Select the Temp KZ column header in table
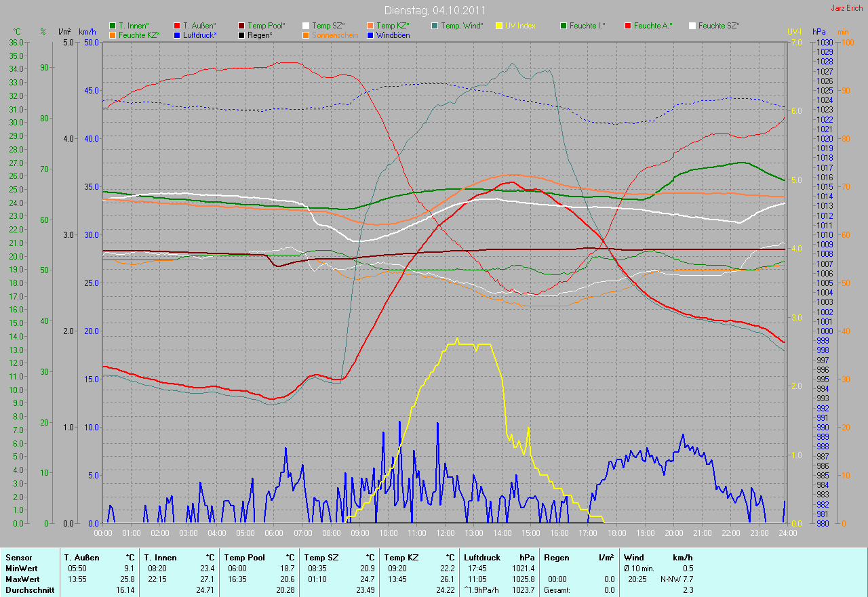The height and width of the screenshot is (597, 868). (401, 558)
